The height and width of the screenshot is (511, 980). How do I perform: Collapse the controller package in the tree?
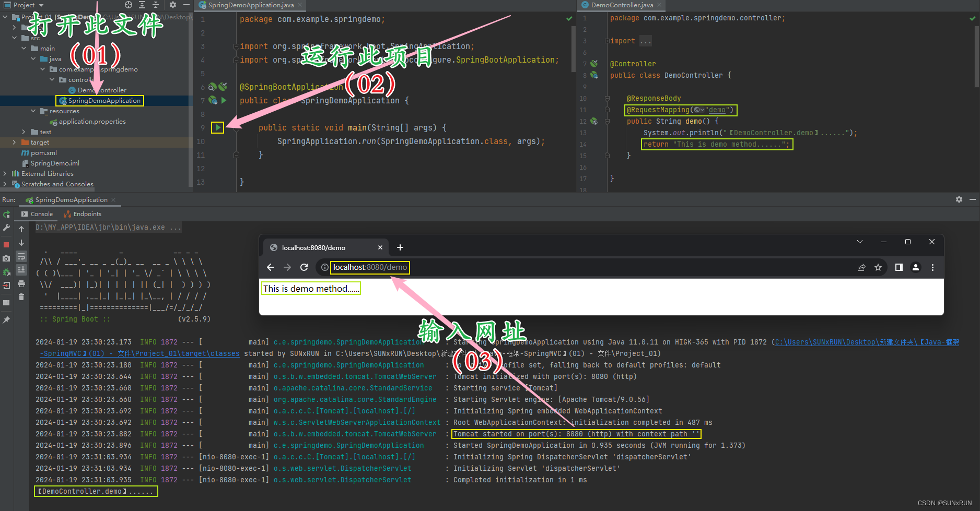pyautogui.click(x=52, y=79)
